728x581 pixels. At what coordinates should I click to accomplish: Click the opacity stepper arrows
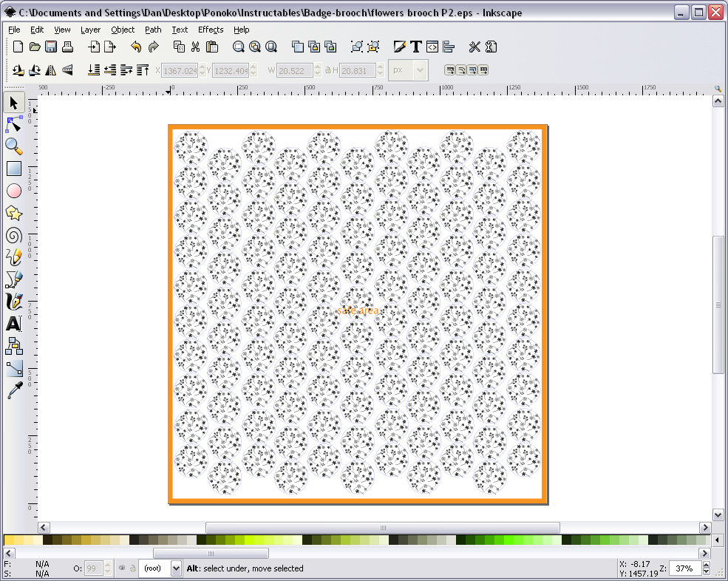[108, 568]
